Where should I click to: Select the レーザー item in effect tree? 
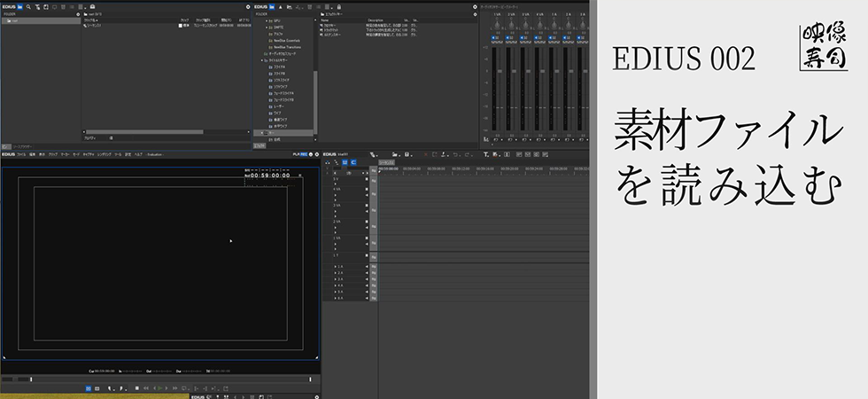coord(278,106)
